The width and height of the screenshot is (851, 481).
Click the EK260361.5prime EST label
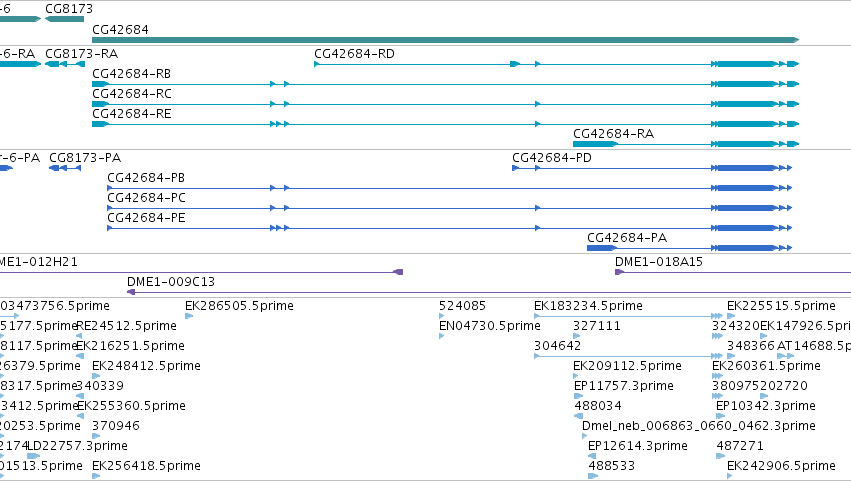[x=766, y=366]
